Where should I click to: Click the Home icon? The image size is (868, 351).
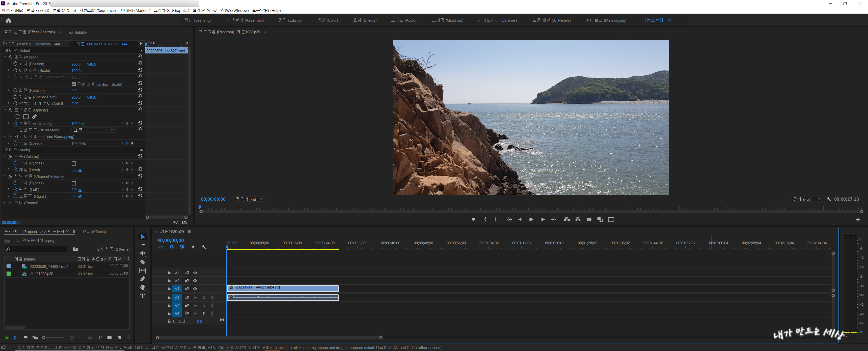8,20
